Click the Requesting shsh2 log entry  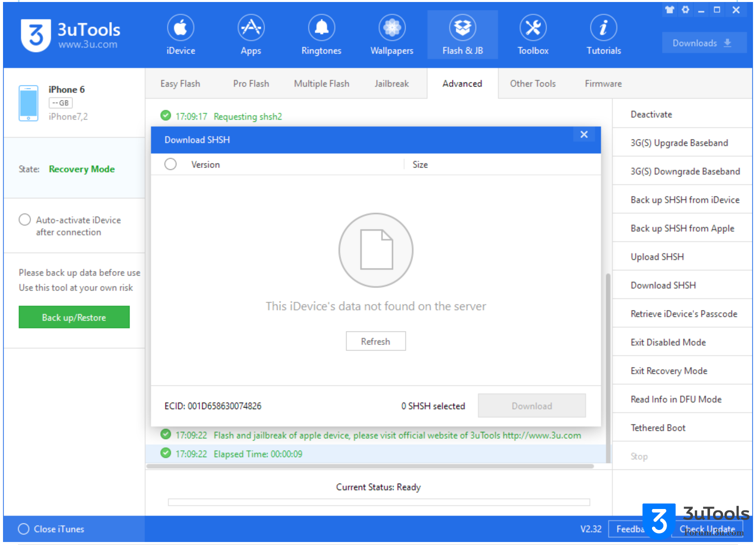point(248,116)
